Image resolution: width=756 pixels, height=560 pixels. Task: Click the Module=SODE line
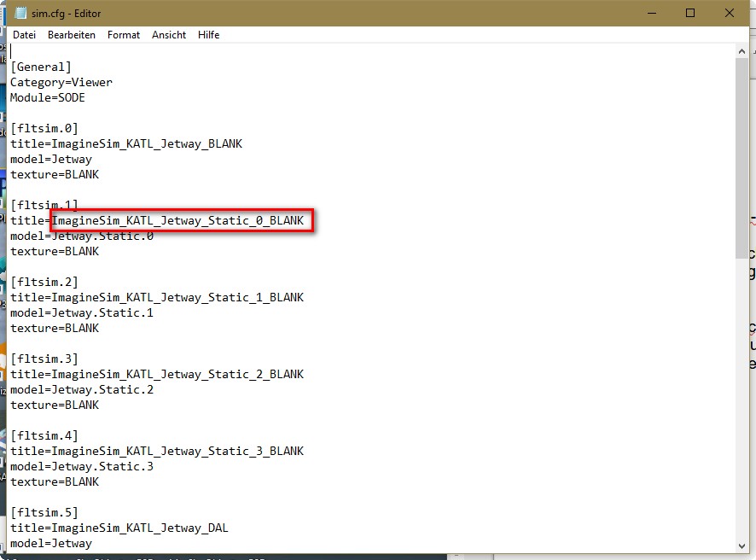[x=48, y=97]
